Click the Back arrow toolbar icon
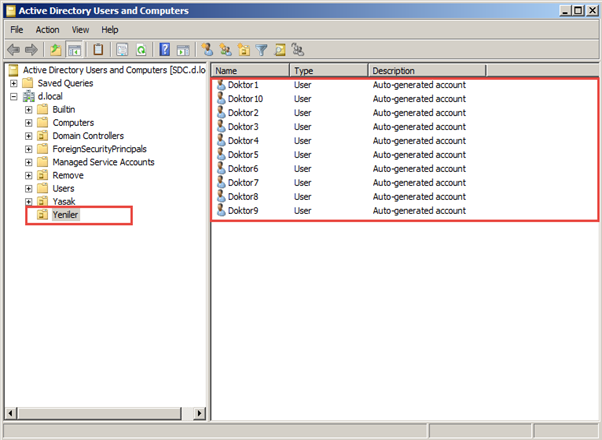602x440 pixels. [x=13, y=50]
